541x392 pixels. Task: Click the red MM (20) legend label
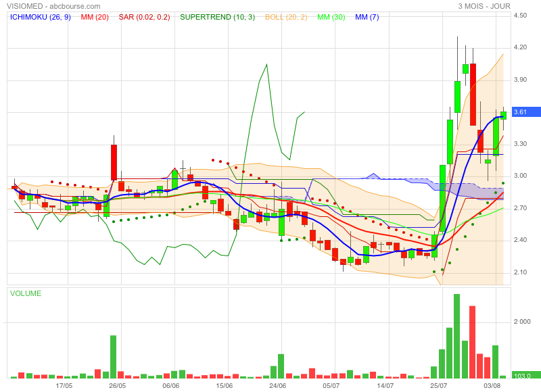pyautogui.click(x=95, y=17)
